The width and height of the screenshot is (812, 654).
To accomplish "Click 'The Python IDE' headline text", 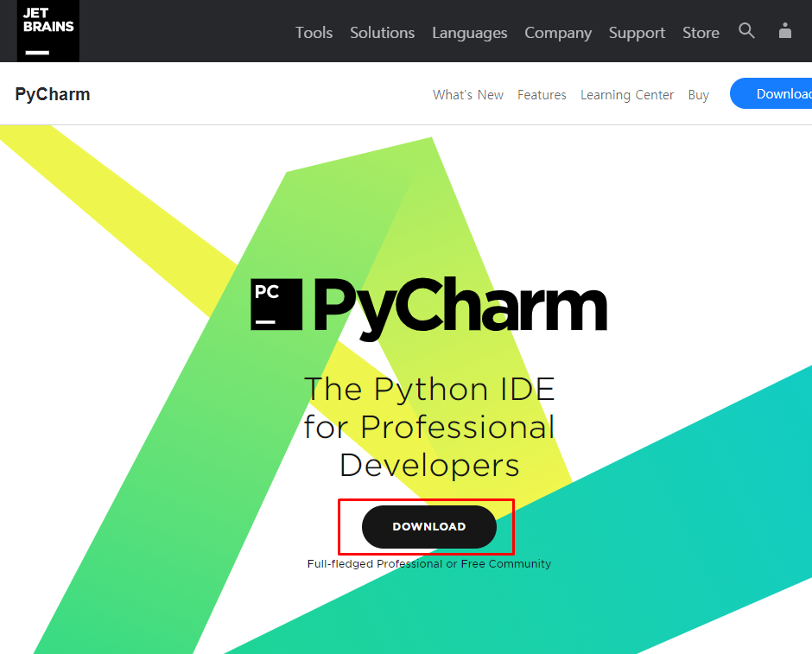I will [x=429, y=389].
